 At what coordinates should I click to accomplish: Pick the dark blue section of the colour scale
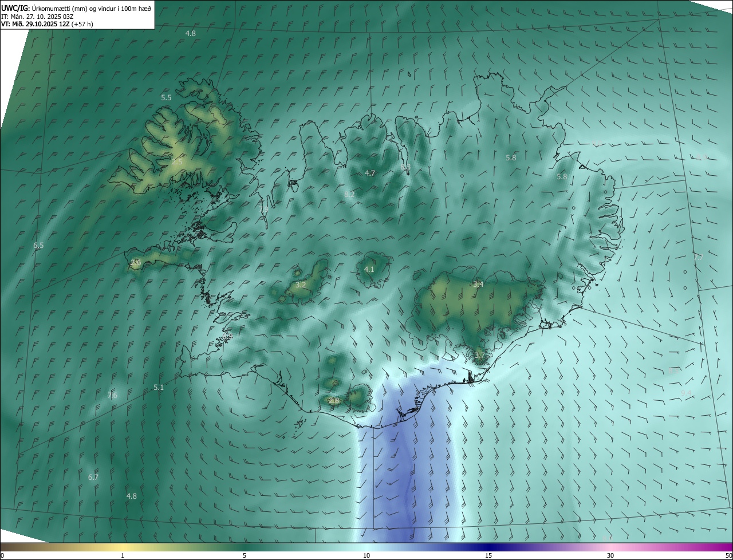click(488, 547)
